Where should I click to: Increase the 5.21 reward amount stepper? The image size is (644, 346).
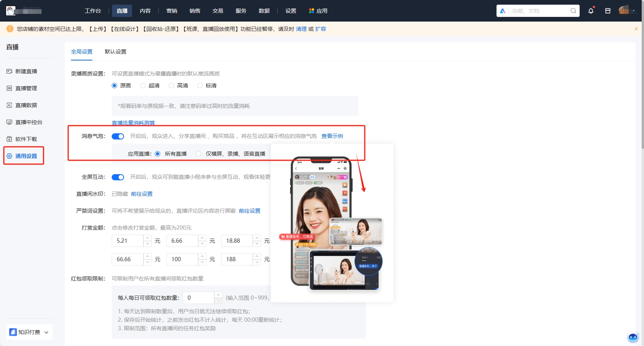pyautogui.click(x=148, y=238)
